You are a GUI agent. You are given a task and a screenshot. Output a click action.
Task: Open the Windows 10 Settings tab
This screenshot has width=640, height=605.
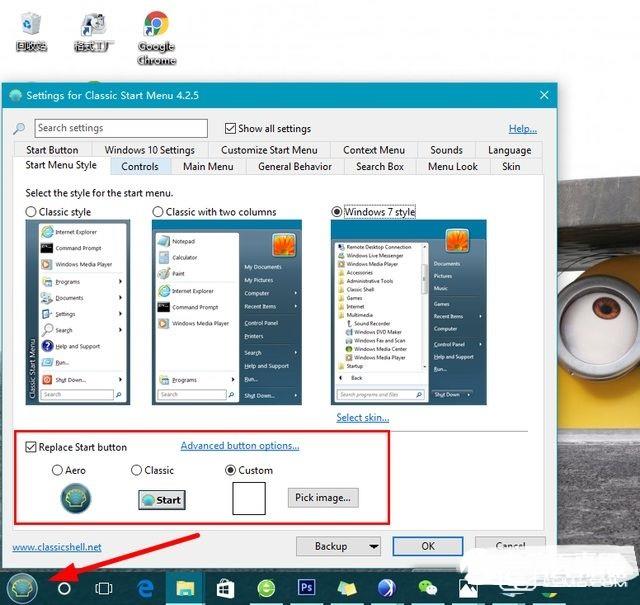(150, 150)
